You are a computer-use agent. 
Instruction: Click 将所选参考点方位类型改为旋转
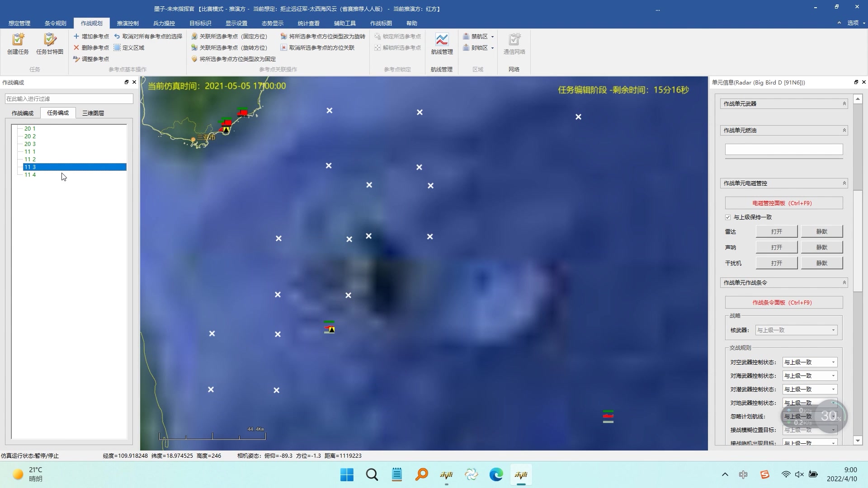[x=323, y=36]
